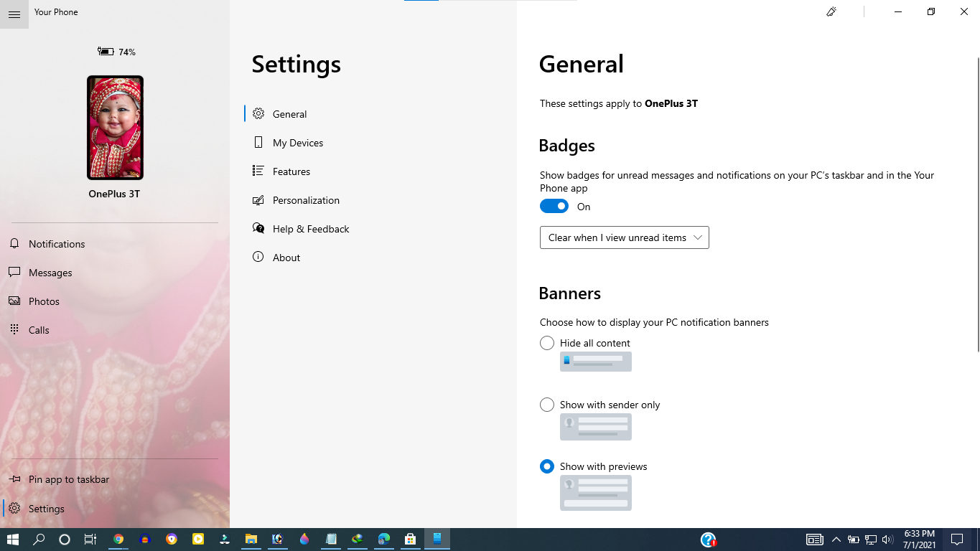The height and width of the screenshot is (551, 980).
Task: Click the My Devices phone icon
Action: point(258,143)
